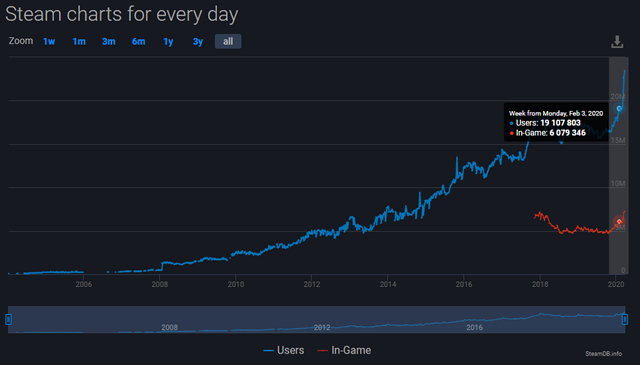This screenshot has height=365, width=640.
Task: Click the download chart icon
Action: tap(617, 42)
